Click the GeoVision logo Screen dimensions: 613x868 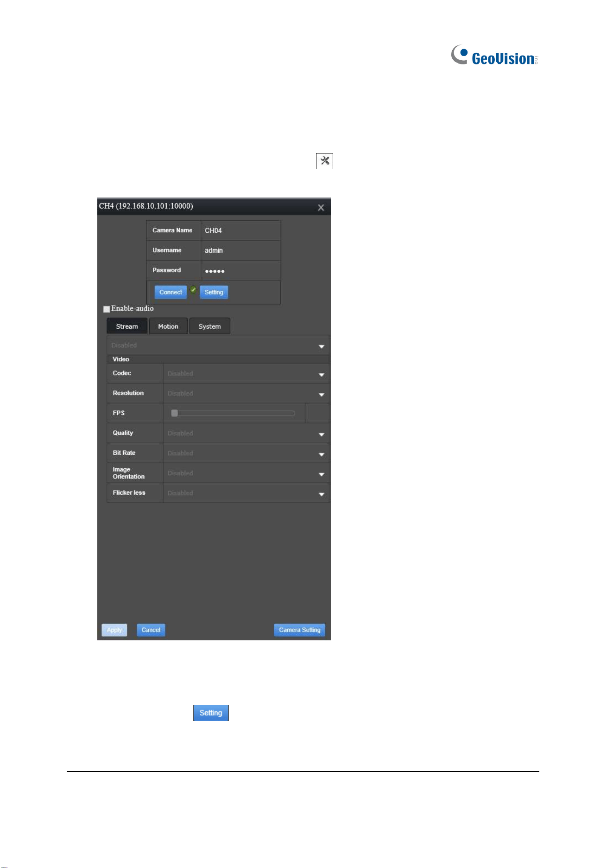pos(494,55)
